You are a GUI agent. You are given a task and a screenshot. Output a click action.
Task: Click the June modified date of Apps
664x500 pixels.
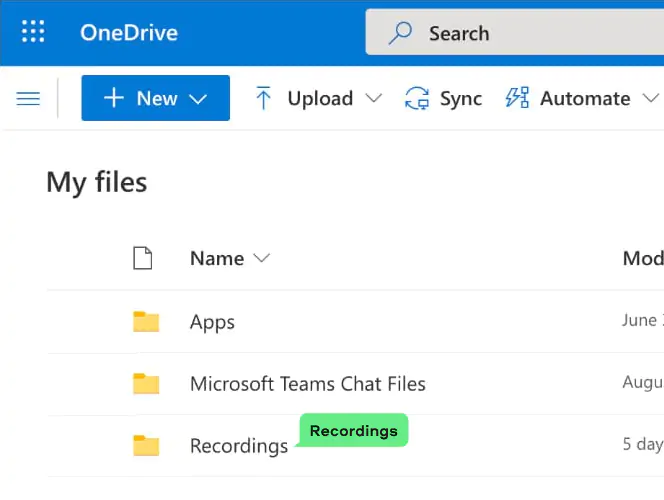[x=642, y=320]
